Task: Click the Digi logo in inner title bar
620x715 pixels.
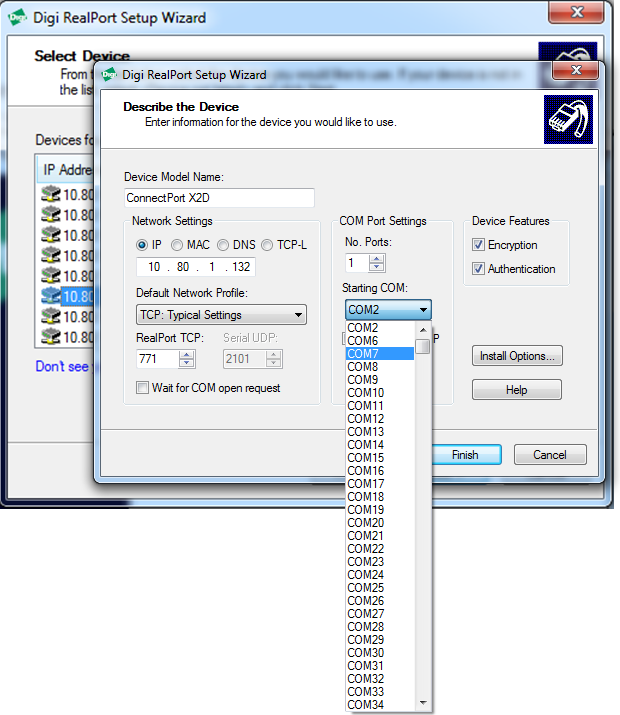Action: [109, 74]
